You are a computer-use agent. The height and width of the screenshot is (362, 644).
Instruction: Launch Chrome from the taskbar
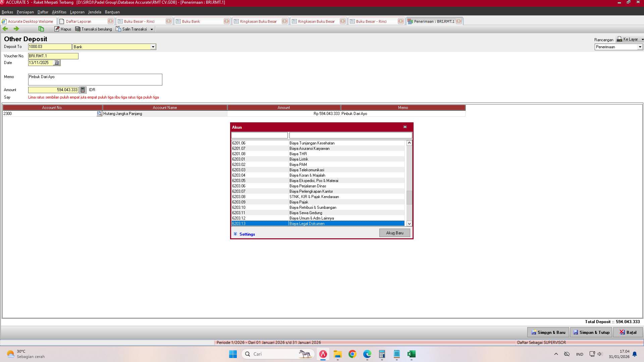click(352, 354)
